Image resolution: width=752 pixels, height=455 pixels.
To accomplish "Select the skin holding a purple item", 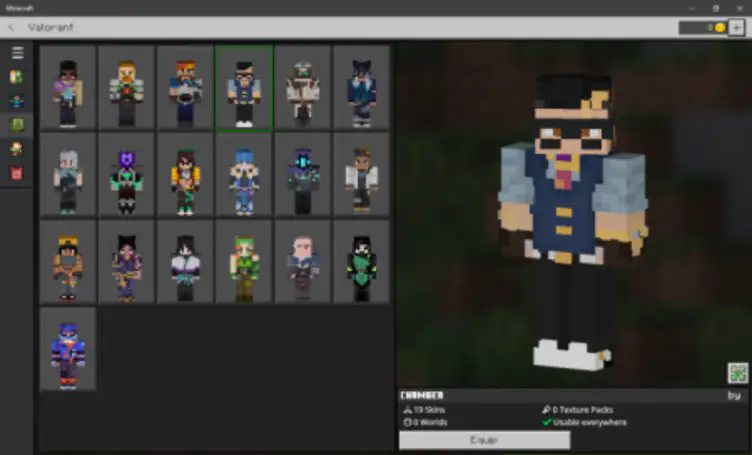I will point(68,88).
